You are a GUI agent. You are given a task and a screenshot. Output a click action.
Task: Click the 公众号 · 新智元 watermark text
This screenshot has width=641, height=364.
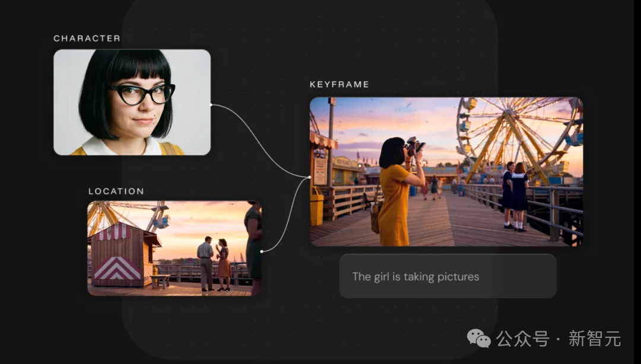tap(559, 339)
